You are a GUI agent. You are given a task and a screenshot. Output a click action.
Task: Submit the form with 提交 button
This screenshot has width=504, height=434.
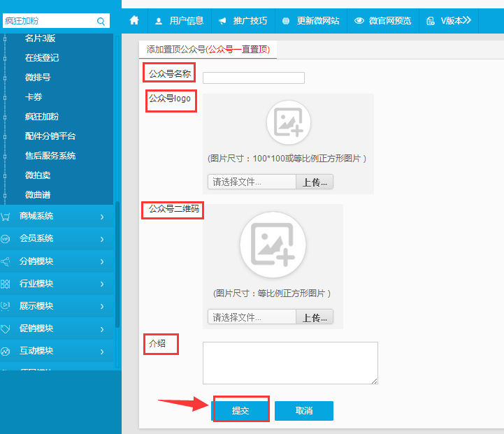240,410
